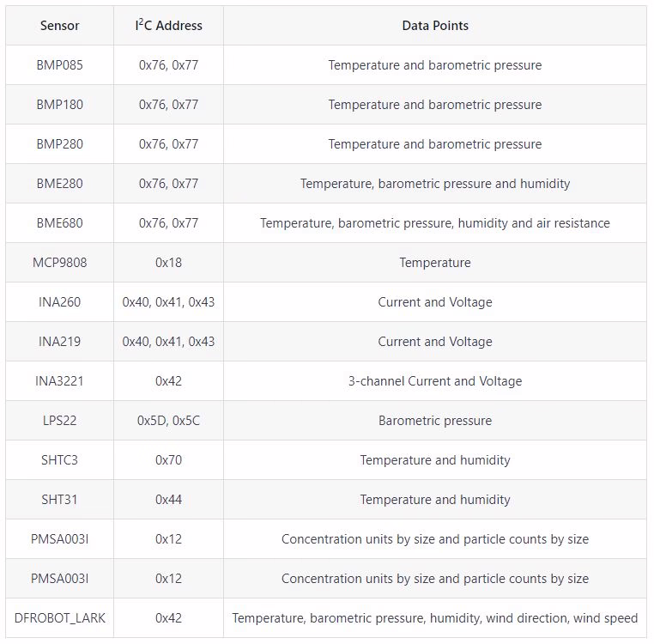Click the I2C Address column header
The width and height of the screenshot is (654, 644).
[x=168, y=26]
